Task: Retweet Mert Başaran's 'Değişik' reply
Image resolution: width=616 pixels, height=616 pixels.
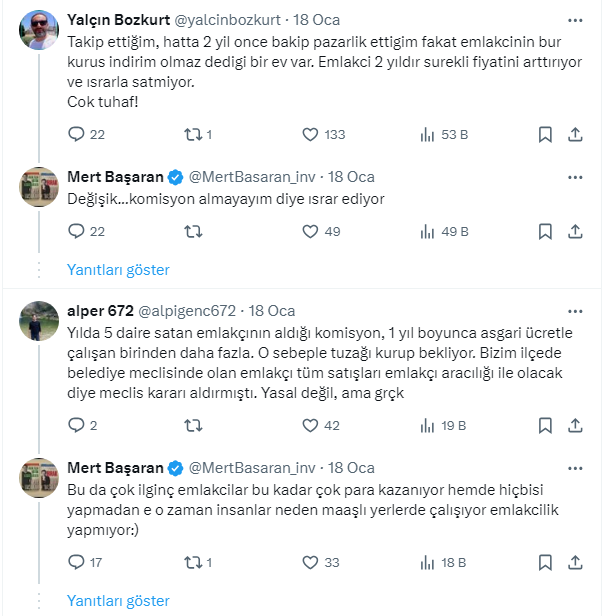Action: pos(194,231)
